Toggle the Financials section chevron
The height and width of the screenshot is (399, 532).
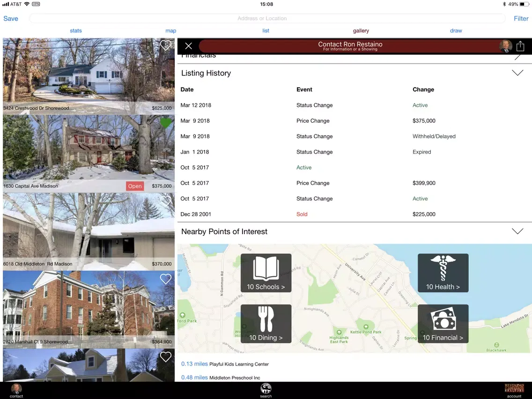tap(517, 57)
